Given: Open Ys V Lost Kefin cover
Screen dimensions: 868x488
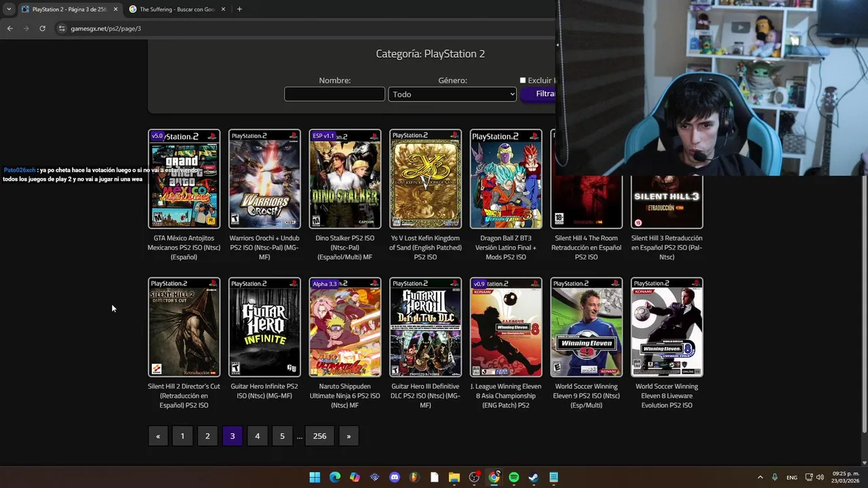Looking at the screenshot, I should pos(425,179).
